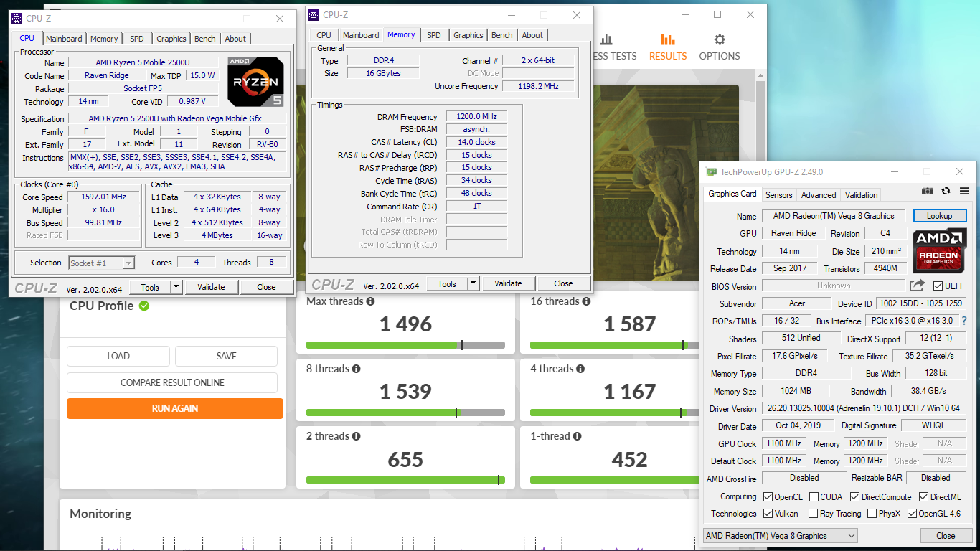Open the GPU-Z hamburger menu
980x551 pixels.
(963, 191)
